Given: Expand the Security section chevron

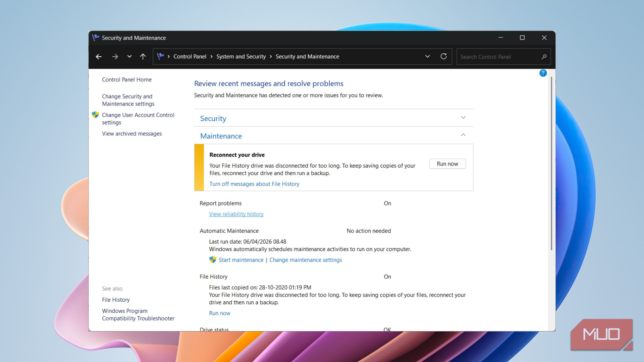Looking at the screenshot, I should click(463, 117).
